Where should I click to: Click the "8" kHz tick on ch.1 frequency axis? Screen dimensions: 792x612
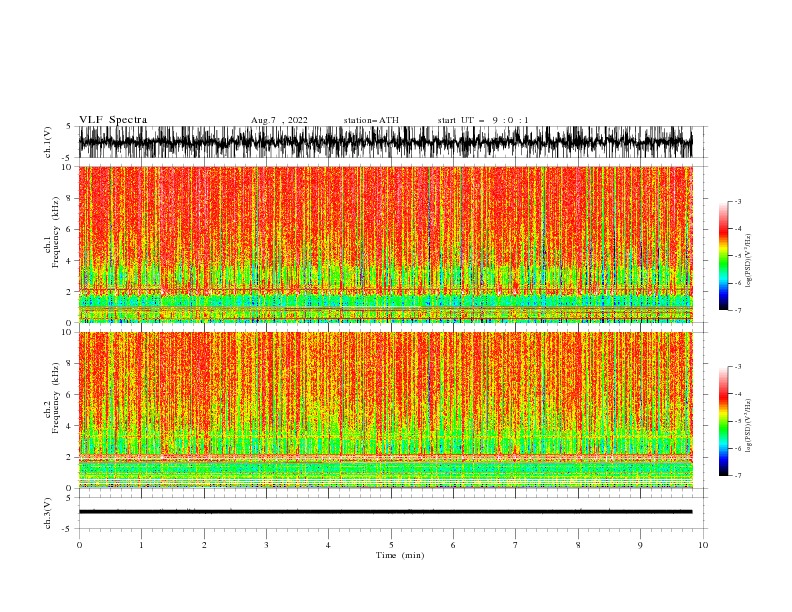coord(70,198)
